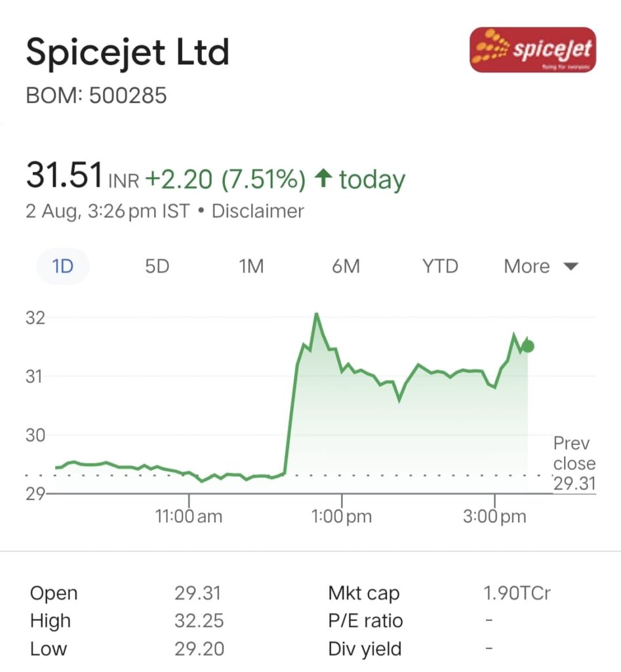This screenshot has height=672, width=621.
Task: Click the BOM: 500285 ticker label
Action: pos(96,95)
